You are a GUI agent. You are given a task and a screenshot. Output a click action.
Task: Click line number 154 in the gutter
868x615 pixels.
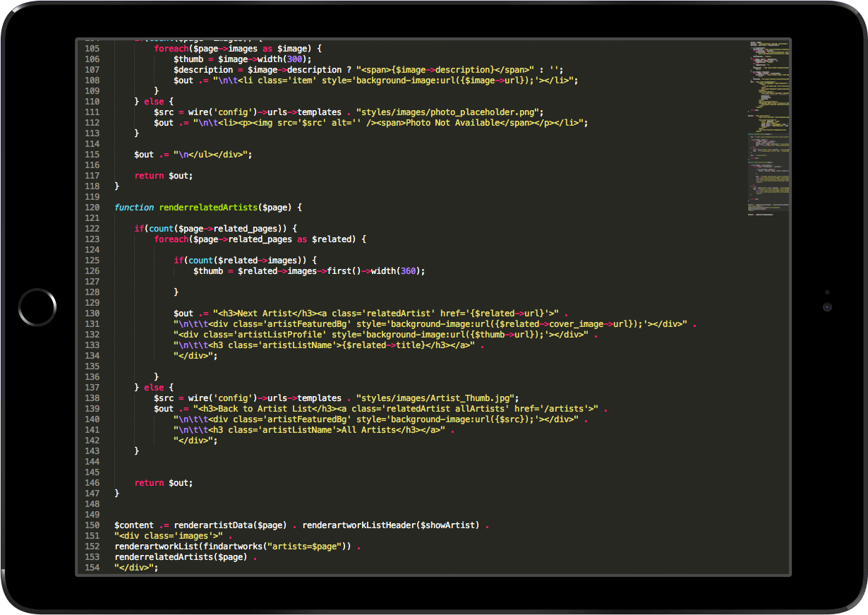click(92, 568)
